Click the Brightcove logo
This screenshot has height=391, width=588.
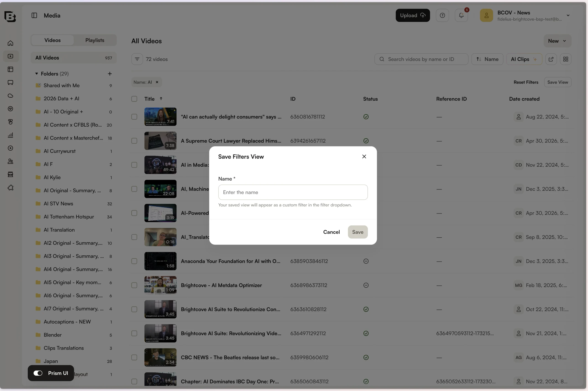tap(10, 16)
